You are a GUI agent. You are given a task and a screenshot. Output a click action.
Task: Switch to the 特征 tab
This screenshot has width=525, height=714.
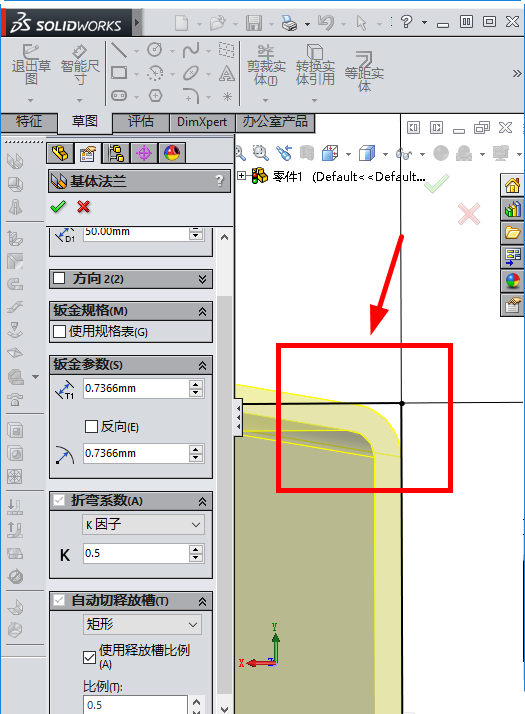click(x=29, y=122)
